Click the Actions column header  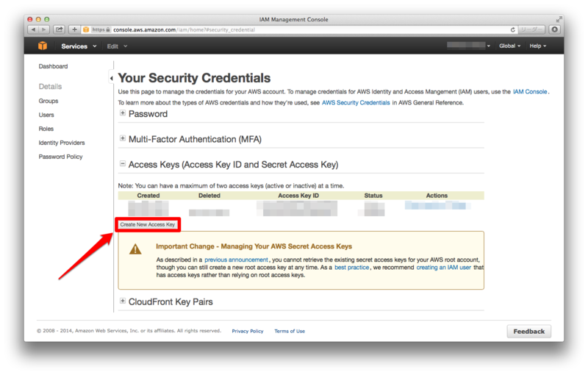[437, 196]
